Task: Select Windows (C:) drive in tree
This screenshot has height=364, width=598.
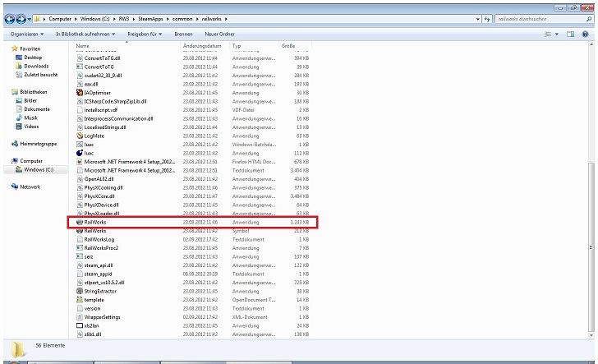Action: (38, 169)
